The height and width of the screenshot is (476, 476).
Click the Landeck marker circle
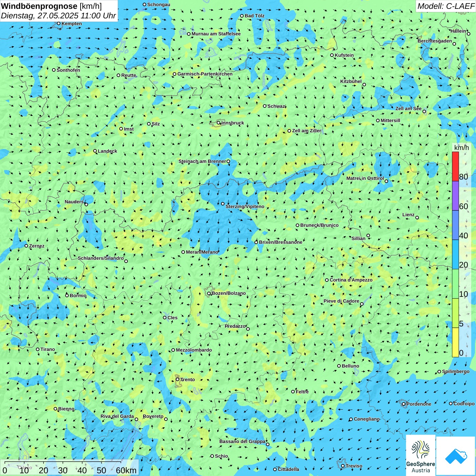tap(95, 151)
